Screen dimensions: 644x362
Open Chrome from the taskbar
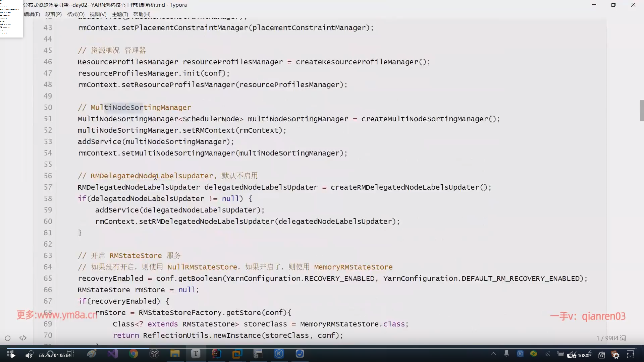(133, 354)
